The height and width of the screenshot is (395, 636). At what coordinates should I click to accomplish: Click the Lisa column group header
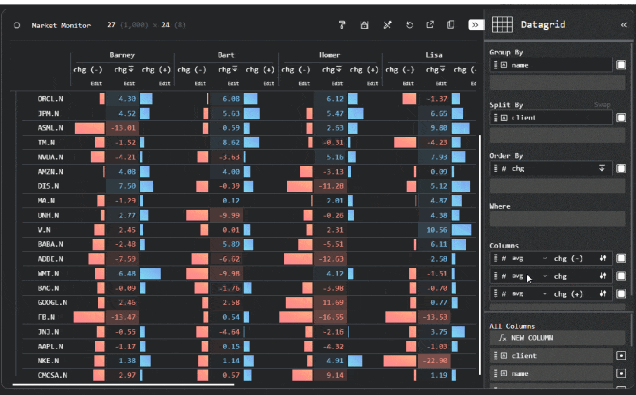click(434, 55)
